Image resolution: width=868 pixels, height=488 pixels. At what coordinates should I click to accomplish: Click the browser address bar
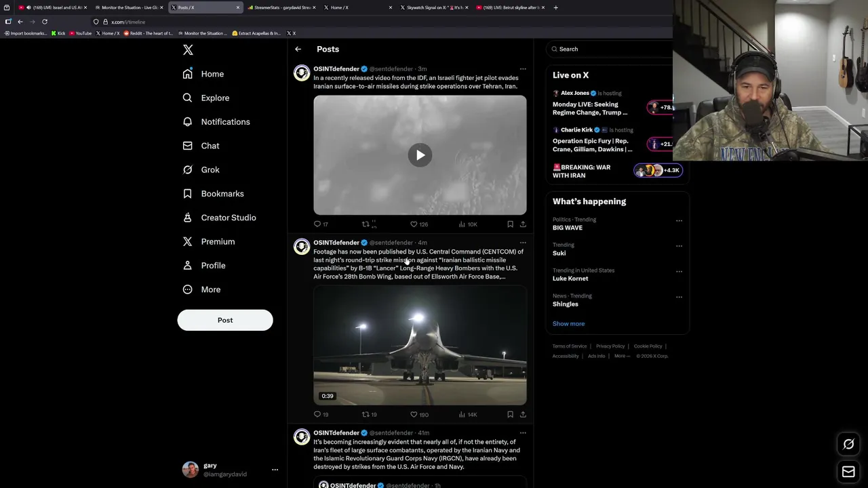point(380,22)
